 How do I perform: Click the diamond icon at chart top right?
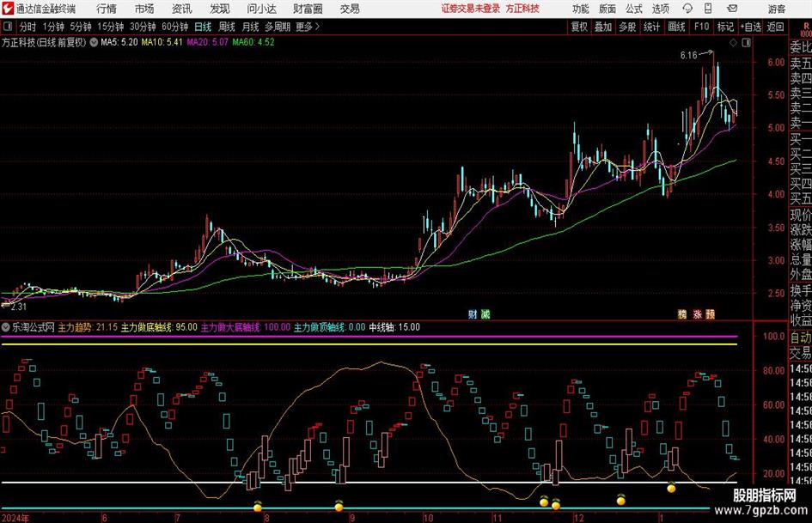[x=733, y=42]
